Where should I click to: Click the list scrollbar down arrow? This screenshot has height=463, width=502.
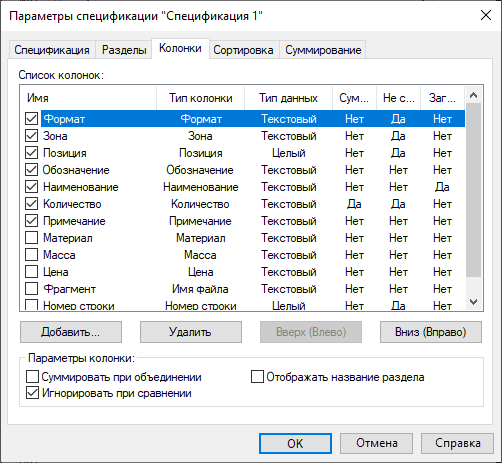[x=473, y=302]
